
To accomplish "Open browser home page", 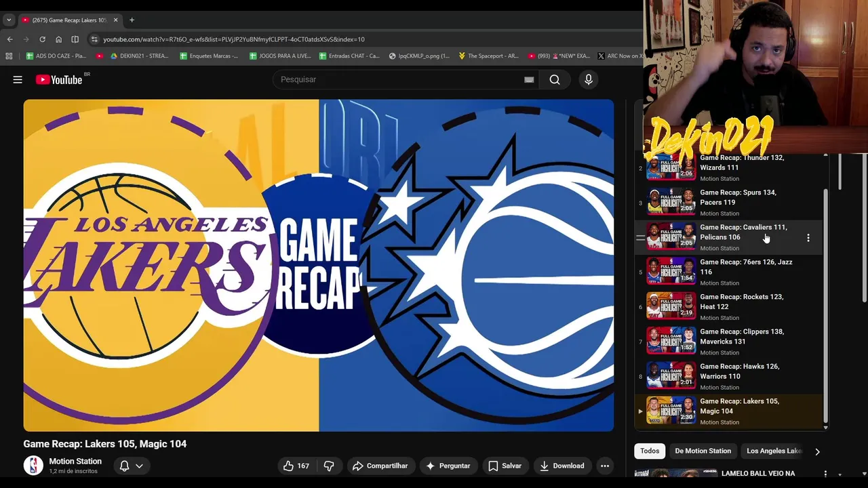I will (x=59, y=39).
